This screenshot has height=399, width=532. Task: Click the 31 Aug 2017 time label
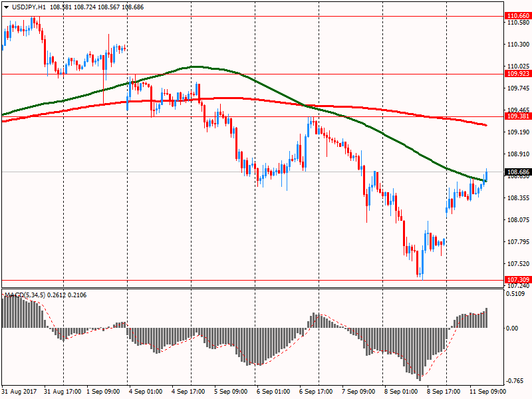pos(19,392)
